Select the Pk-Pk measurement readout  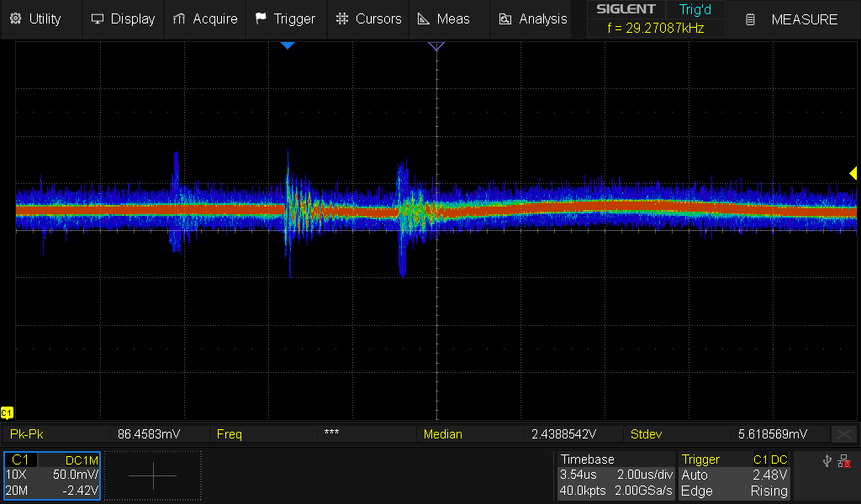click(107, 434)
